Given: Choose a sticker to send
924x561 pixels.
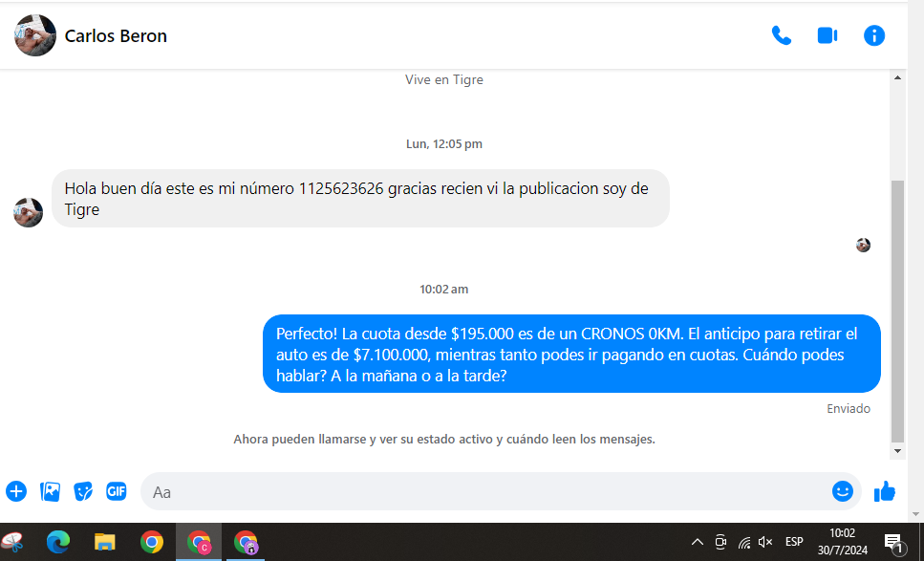Looking at the screenshot, I should [83, 491].
